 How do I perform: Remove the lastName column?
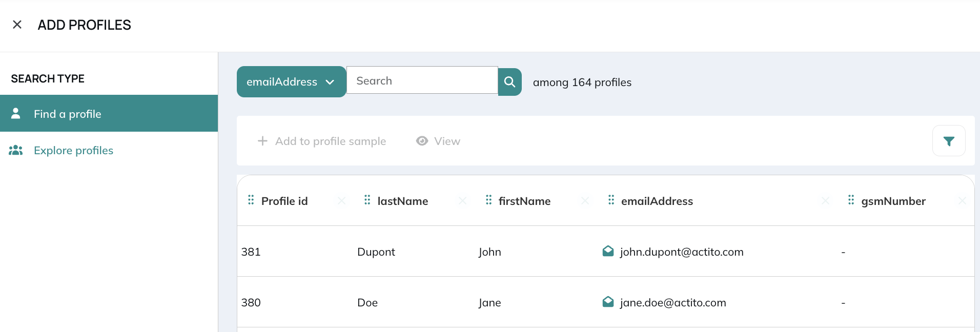pos(462,201)
